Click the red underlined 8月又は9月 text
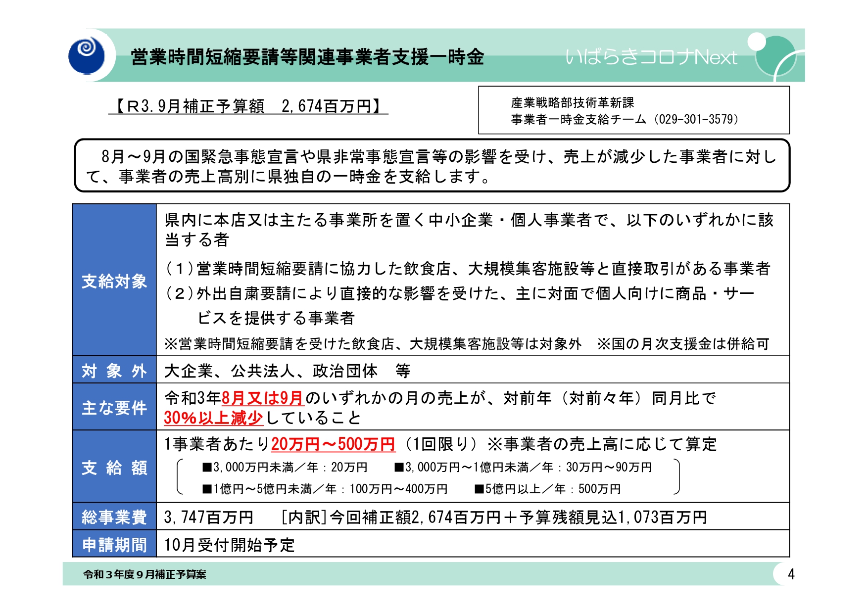The height and width of the screenshot is (614, 868). tap(262, 398)
